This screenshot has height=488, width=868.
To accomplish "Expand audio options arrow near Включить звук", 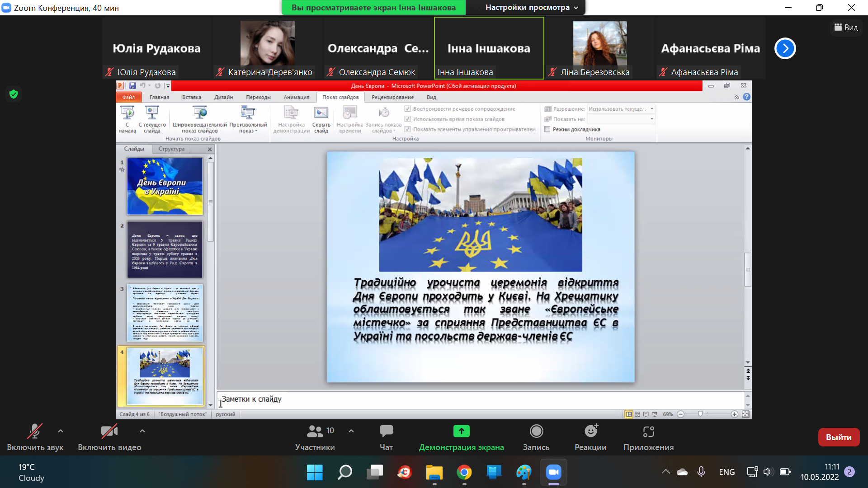I will [x=61, y=431].
